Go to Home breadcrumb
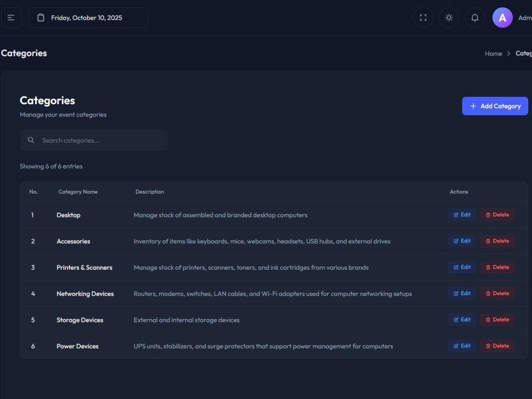Image resolution: width=532 pixels, height=399 pixels. (x=493, y=54)
